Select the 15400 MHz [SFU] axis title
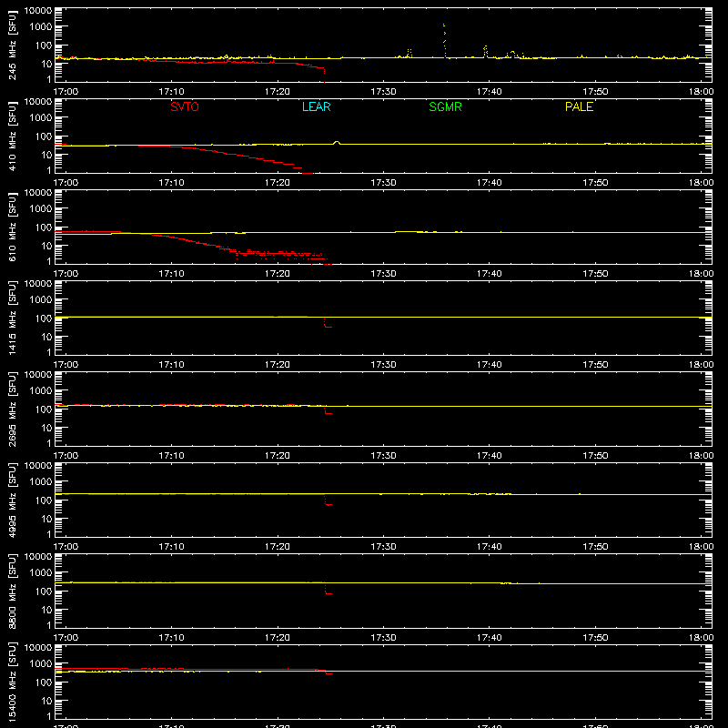 point(12,682)
